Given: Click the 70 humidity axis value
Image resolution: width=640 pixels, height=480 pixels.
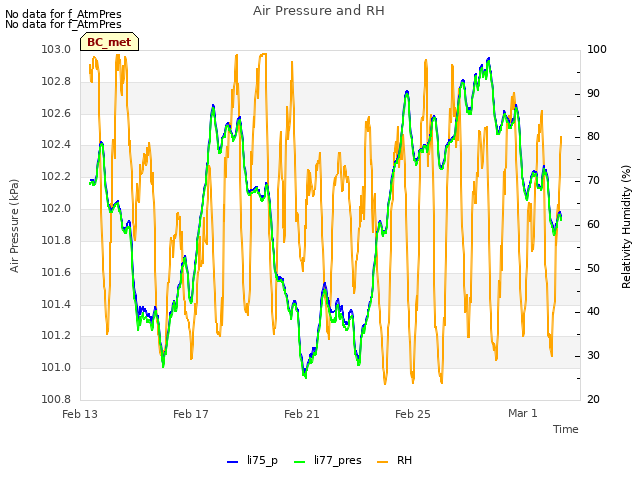Looking at the screenshot, I should click(x=593, y=181).
